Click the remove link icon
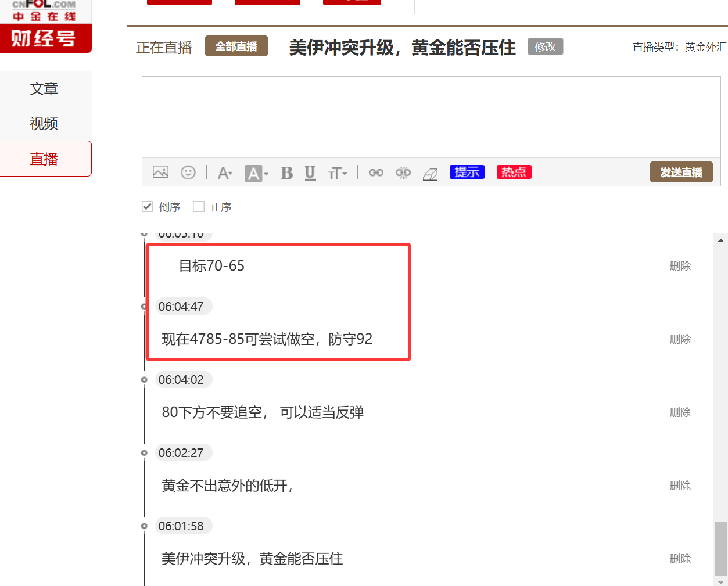 [403, 172]
